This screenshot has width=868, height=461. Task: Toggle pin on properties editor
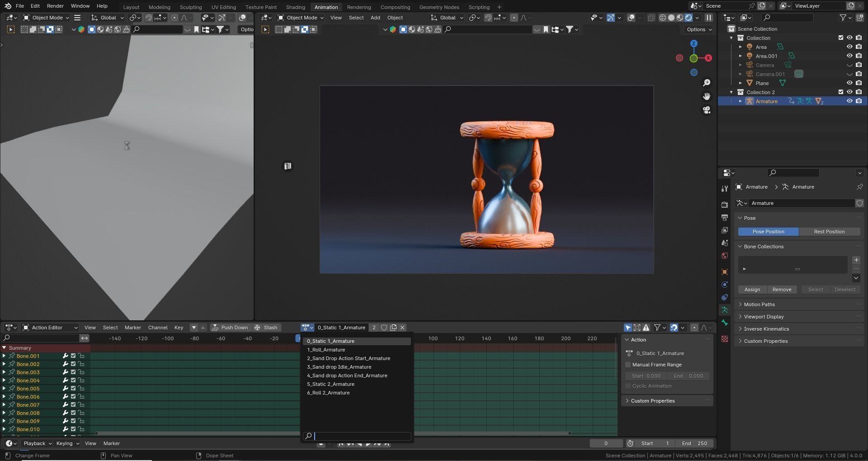[x=859, y=187]
